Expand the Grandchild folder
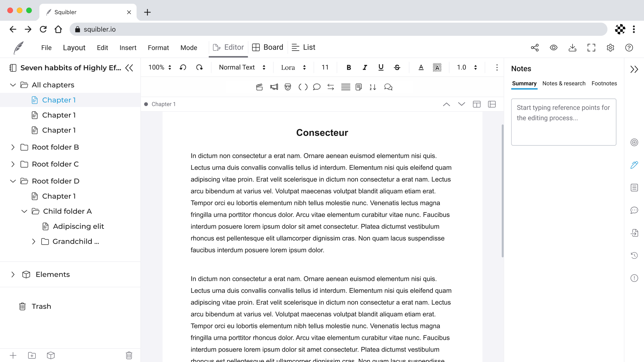The height and width of the screenshot is (362, 644). point(34,241)
